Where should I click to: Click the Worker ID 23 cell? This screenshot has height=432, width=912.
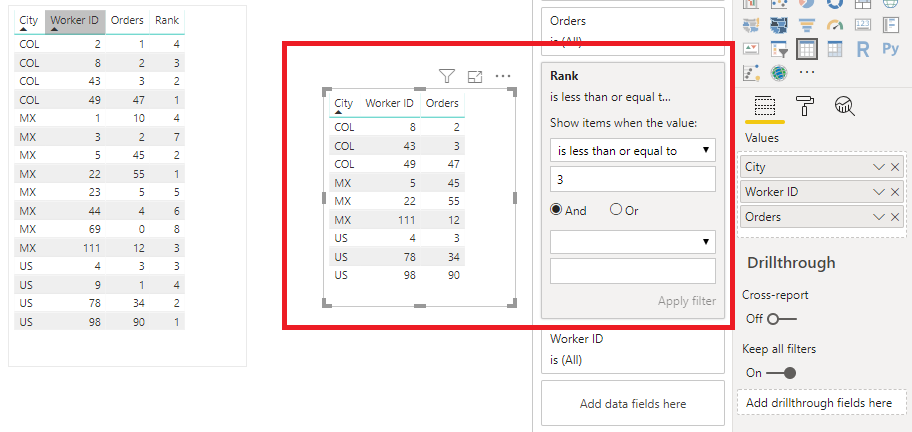click(x=75, y=192)
